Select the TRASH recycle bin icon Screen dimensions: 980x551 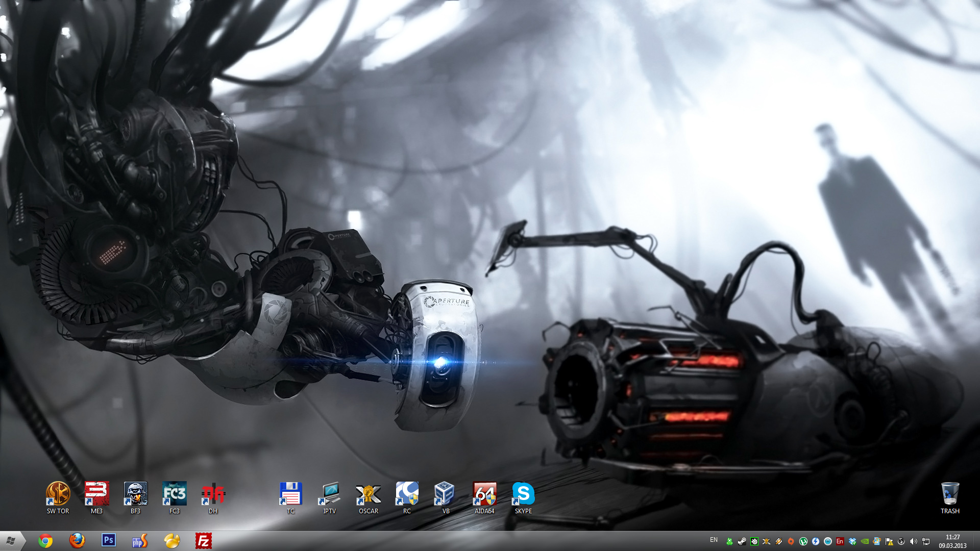point(950,497)
